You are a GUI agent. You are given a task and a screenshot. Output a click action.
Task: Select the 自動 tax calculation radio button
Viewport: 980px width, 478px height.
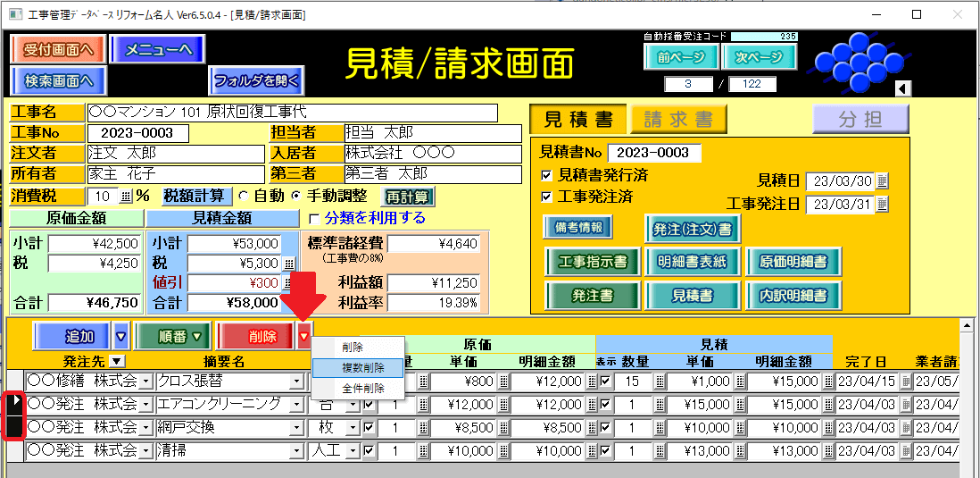[244, 197]
